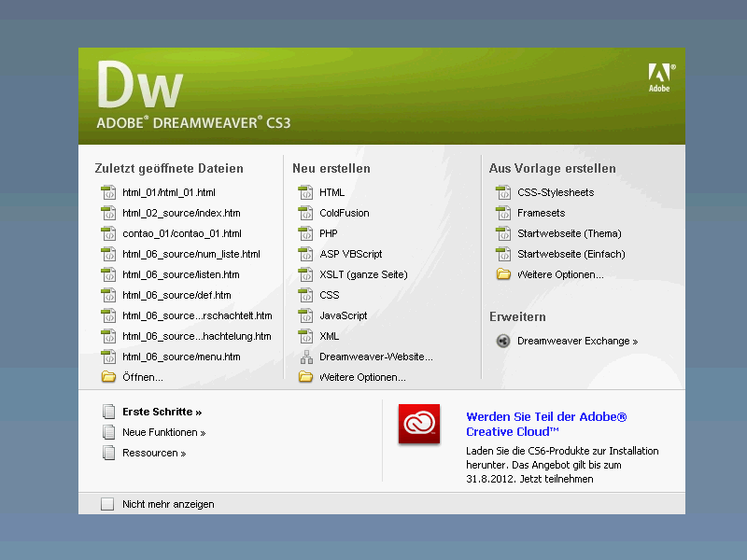Click the Dreamweaver Exchange globe icon
747x560 pixels.
click(x=503, y=341)
